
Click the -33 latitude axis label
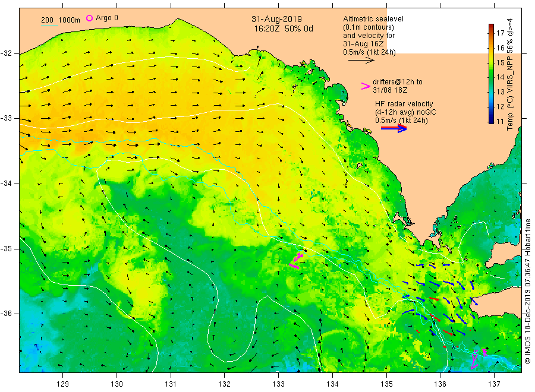(6, 118)
